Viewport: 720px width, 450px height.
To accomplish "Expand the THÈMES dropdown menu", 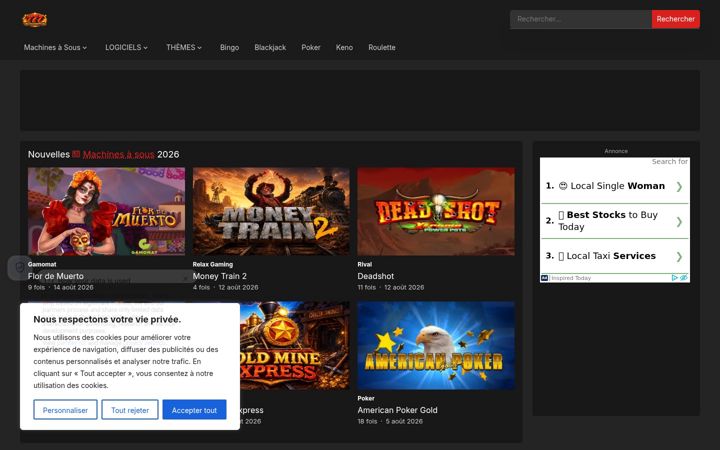I will pos(184,47).
